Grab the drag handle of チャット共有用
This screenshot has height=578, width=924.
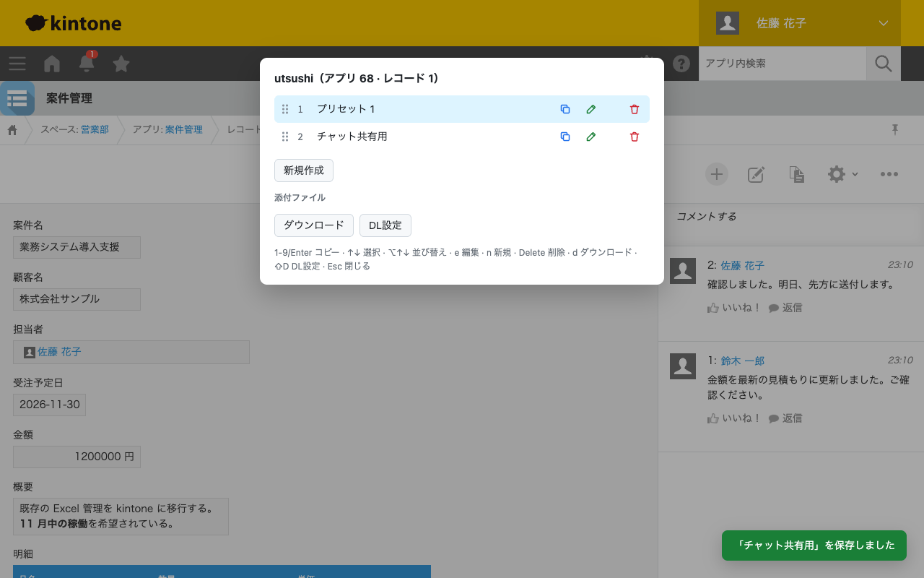(285, 137)
